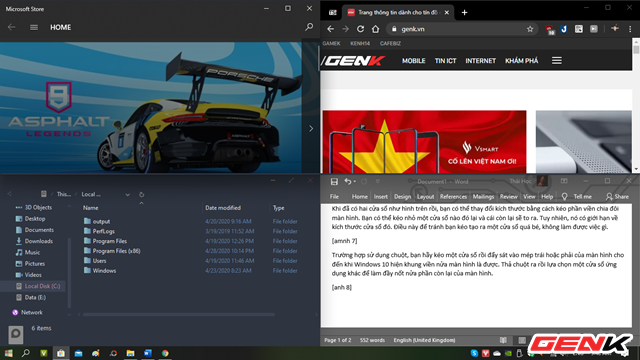
Task: Go to Chrome home page icon
Action: click(376, 29)
